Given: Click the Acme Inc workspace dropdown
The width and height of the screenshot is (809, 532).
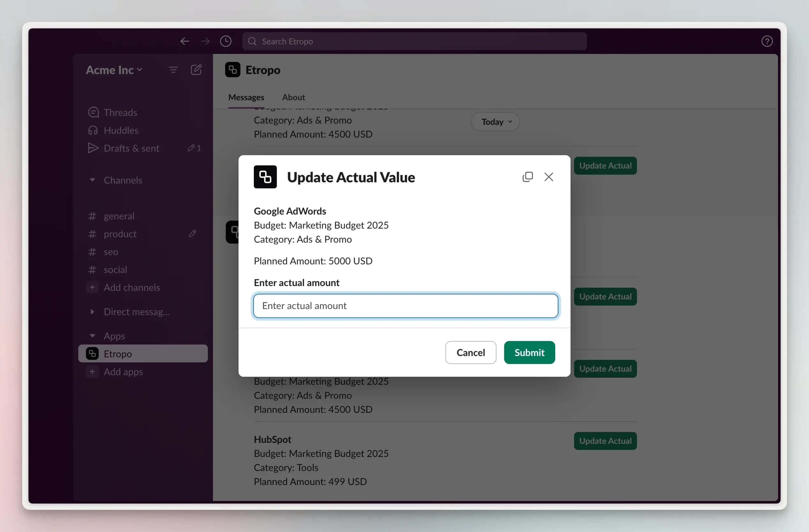Looking at the screenshot, I should 114,70.
